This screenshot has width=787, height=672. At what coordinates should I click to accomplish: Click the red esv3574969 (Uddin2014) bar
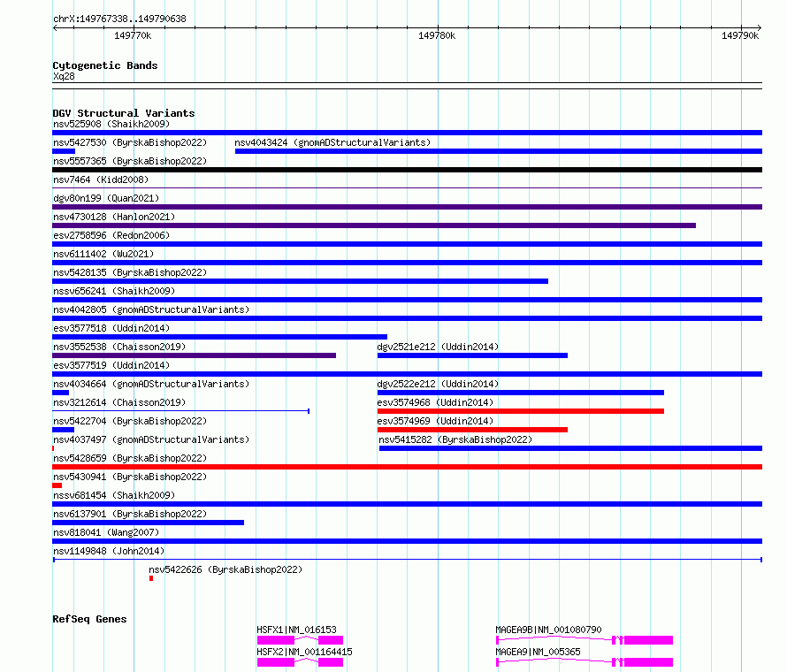pyautogui.click(x=472, y=430)
